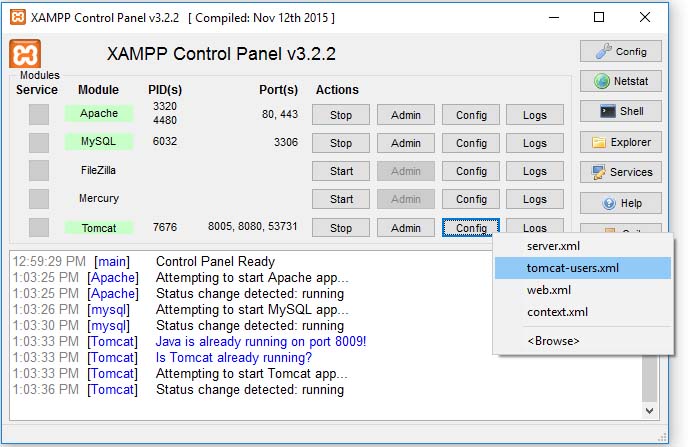
Task: Choose web.xml from the menu
Action: (x=583, y=290)
